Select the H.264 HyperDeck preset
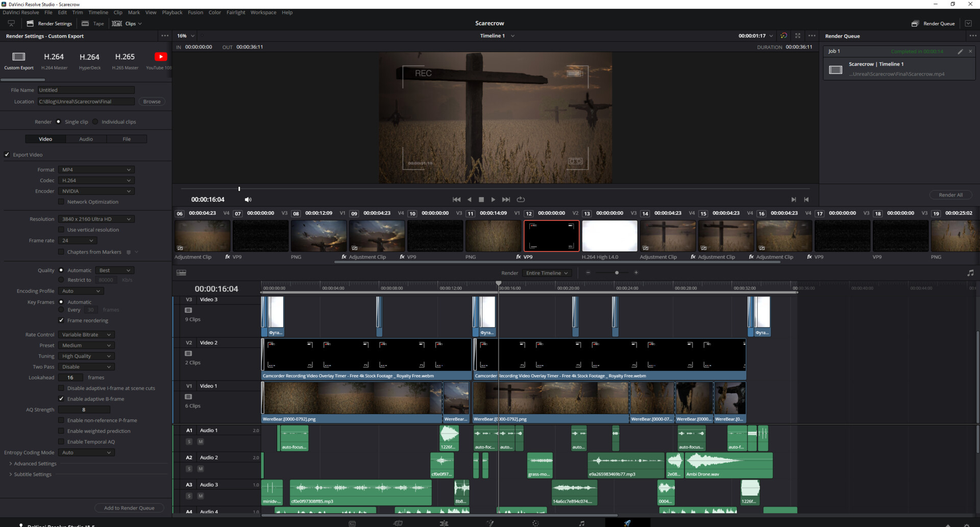Image resolution: width=980 pixels, height=527 pixels. (x=90, y=60)
